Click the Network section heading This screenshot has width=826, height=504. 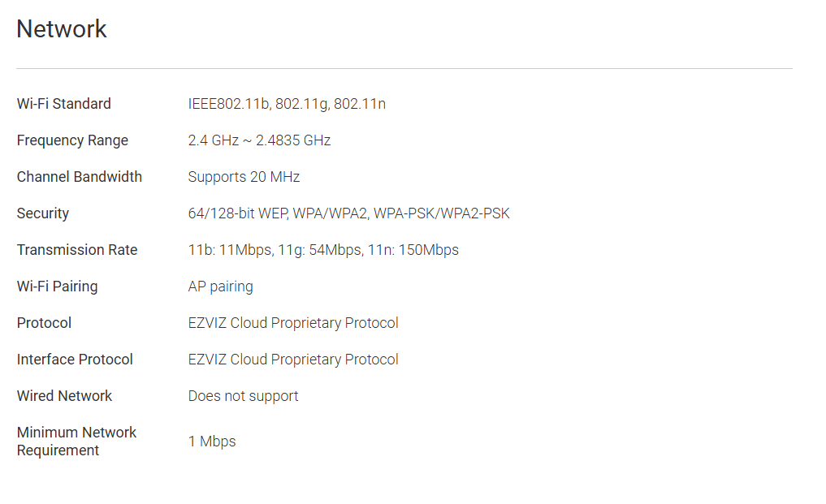(62, 29)
